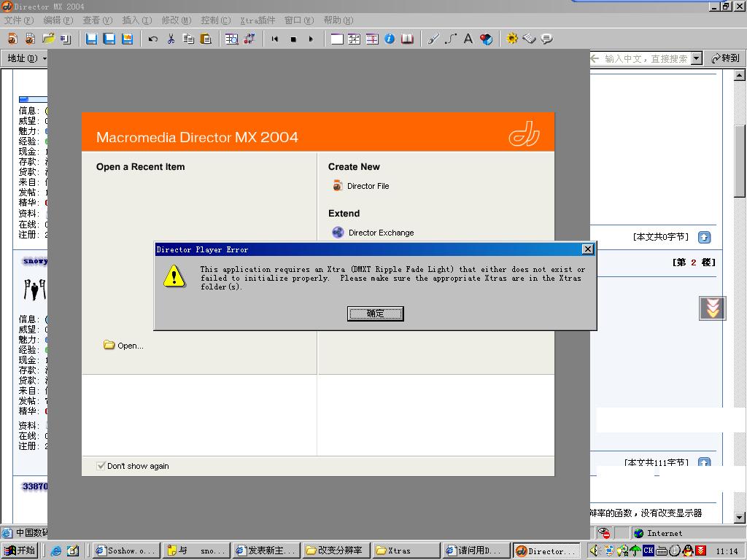
Task: Click the Publish toolbar icon
Action: tap(127, 39)
